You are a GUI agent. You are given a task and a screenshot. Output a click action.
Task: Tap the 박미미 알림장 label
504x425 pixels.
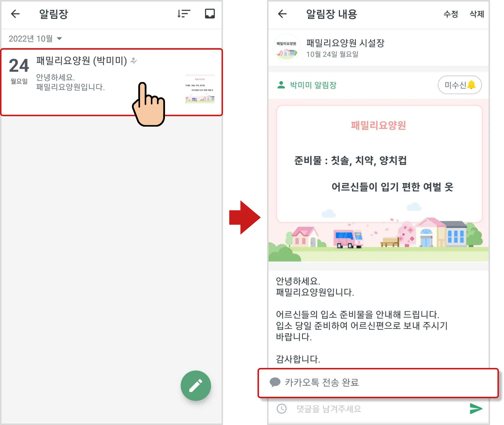point(313,85)
